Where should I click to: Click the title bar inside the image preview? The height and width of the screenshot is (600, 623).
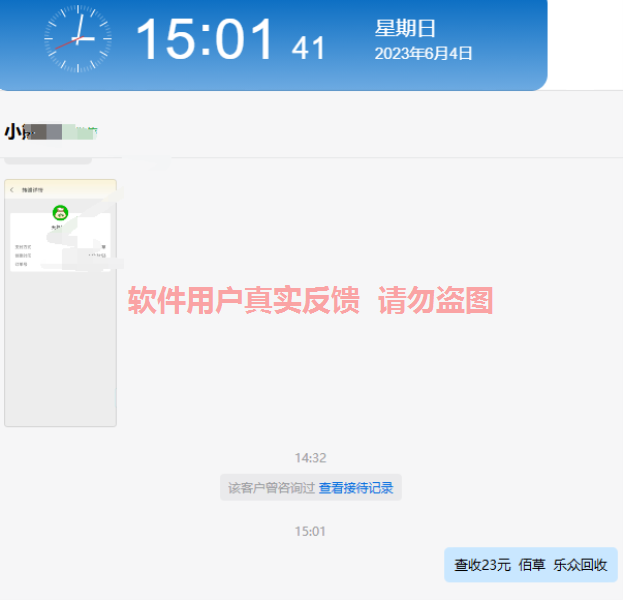60,188
